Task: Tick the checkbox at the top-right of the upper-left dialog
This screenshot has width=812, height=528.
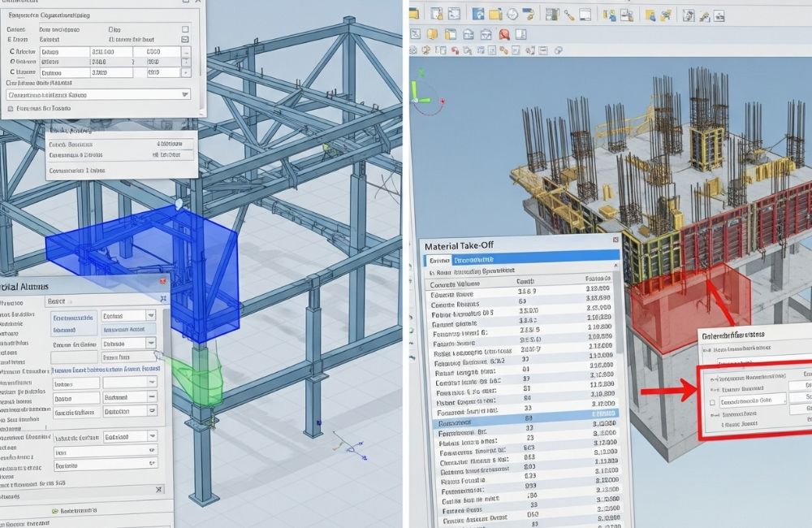Action: point(185,28)
